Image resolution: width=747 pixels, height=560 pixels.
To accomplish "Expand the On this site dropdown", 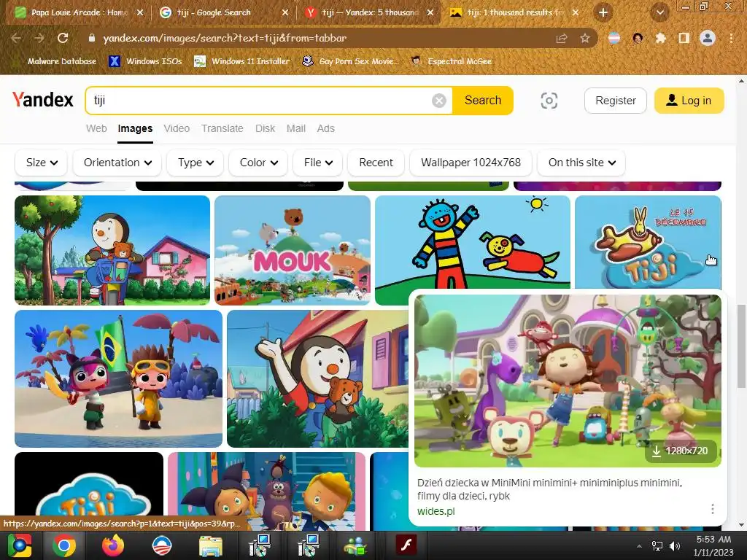I will 581,163.
